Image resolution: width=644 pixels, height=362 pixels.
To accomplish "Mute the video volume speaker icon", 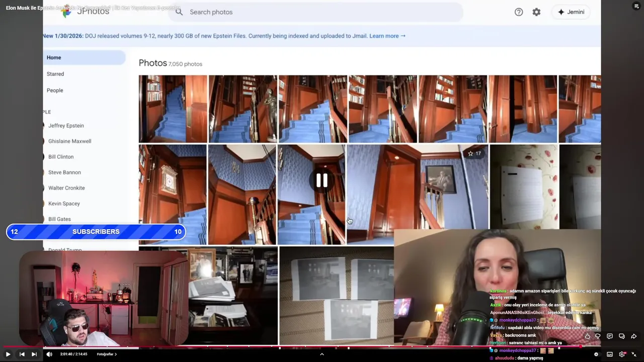I will (x=49, y=354).
